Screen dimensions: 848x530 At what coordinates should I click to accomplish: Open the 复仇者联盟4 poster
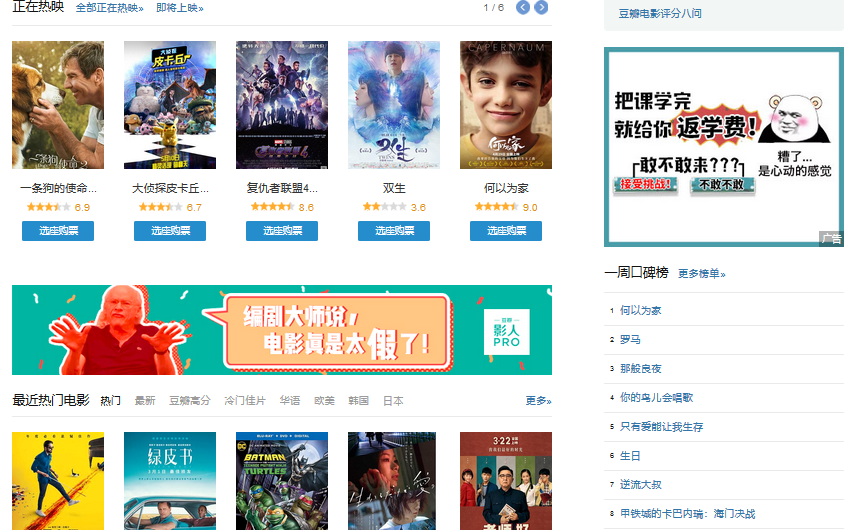coord(282,105)
